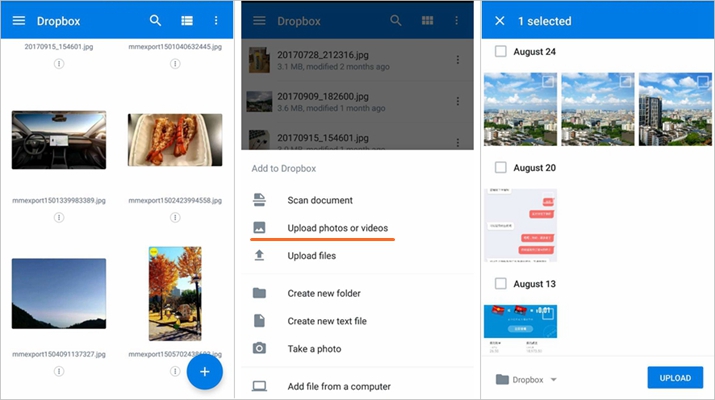Viewport: 715px width, 400px height.
Task: Open the more options for 20170728_212316.jpg
Action: 458,60
